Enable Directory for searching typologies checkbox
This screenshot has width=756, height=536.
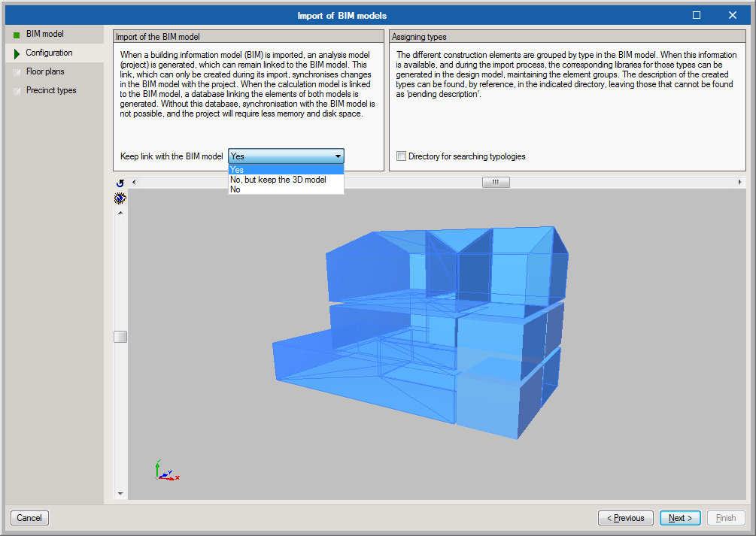402,156
